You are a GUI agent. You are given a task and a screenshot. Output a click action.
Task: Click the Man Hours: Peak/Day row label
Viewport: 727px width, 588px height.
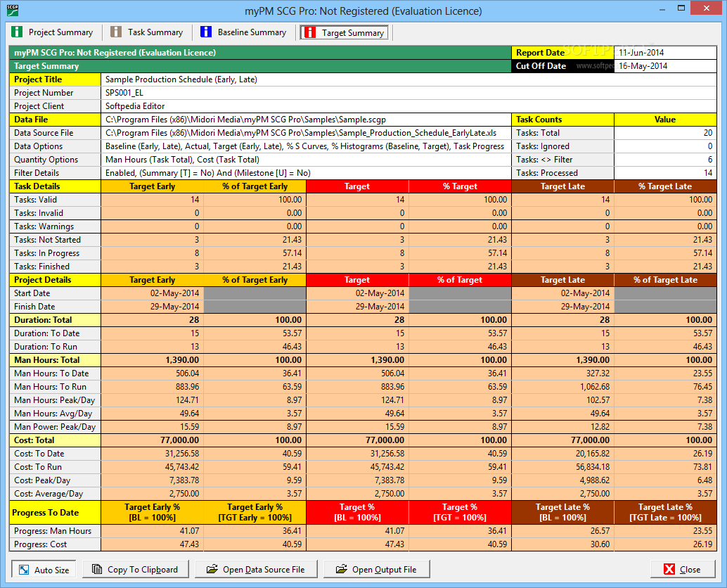coord(55,400)
